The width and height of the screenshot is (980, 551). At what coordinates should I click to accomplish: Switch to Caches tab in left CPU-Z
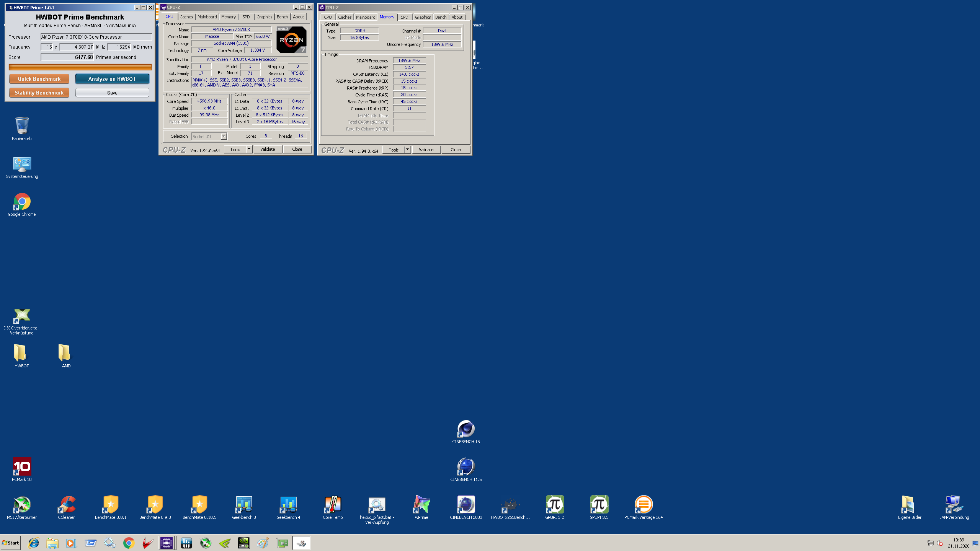click(x=186, y=17)
